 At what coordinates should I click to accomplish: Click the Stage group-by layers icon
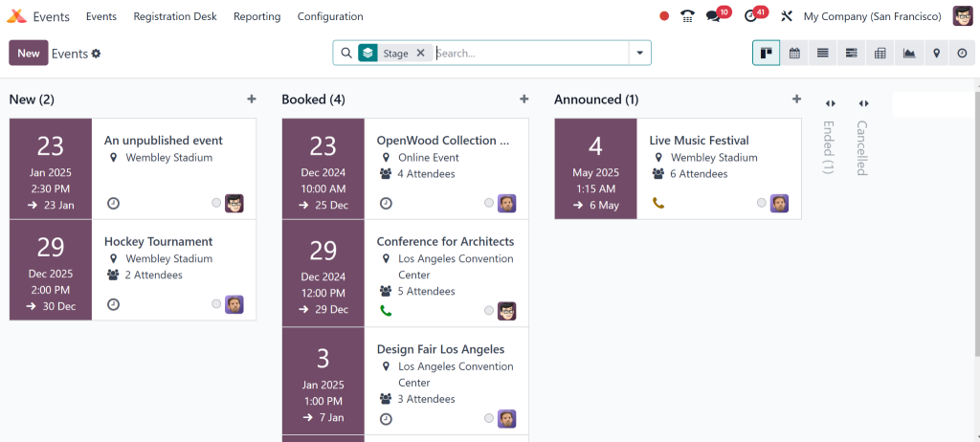[367, 54]
